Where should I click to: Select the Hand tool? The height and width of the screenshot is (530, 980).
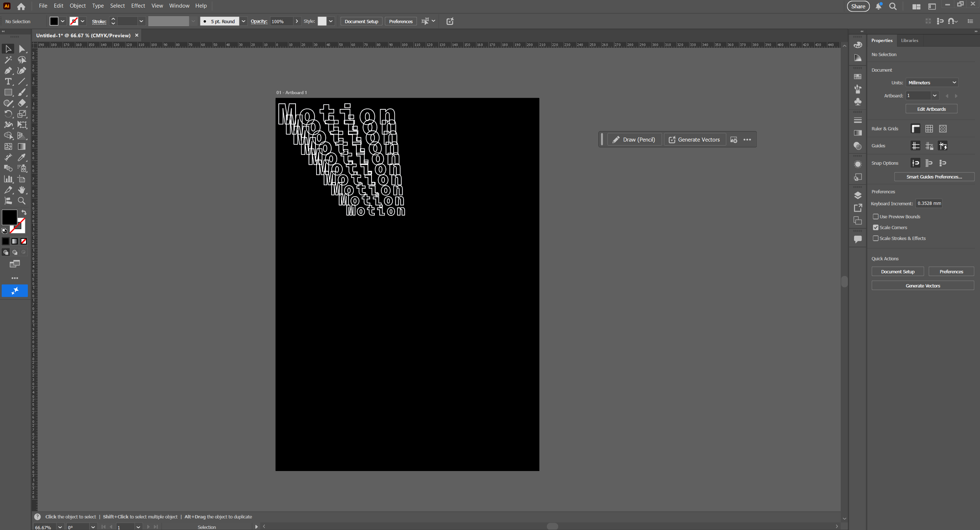point(22,190)
